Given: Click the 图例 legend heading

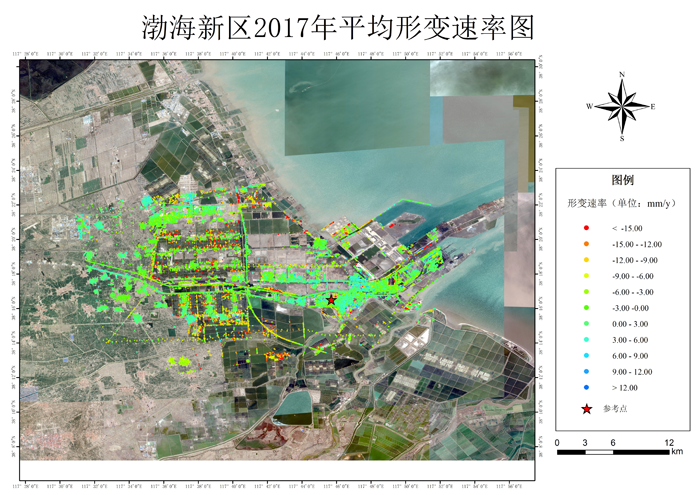Looking at the screenshot, I should [622, 182].
